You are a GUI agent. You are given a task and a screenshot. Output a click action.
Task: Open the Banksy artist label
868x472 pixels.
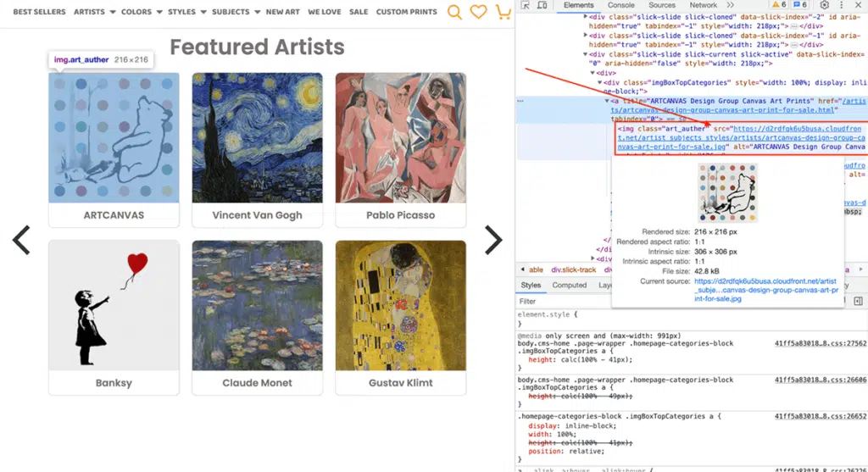click(114, 383)
